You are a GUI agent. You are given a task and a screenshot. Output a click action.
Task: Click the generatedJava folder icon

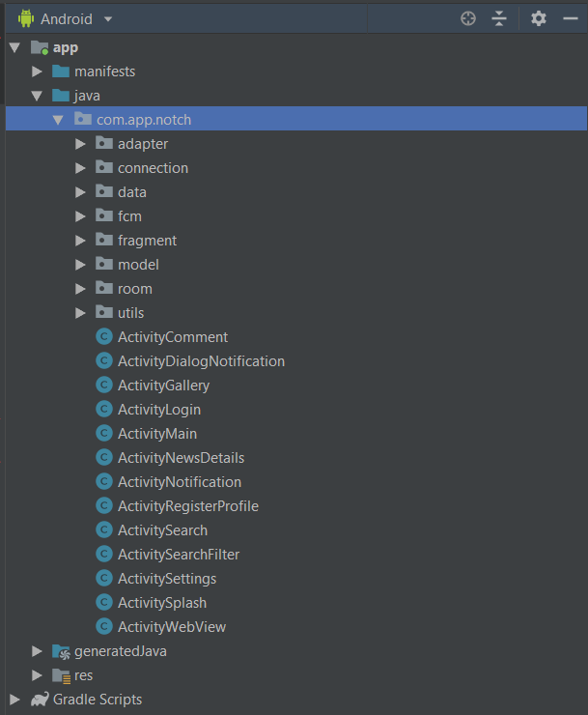(61, 651)
